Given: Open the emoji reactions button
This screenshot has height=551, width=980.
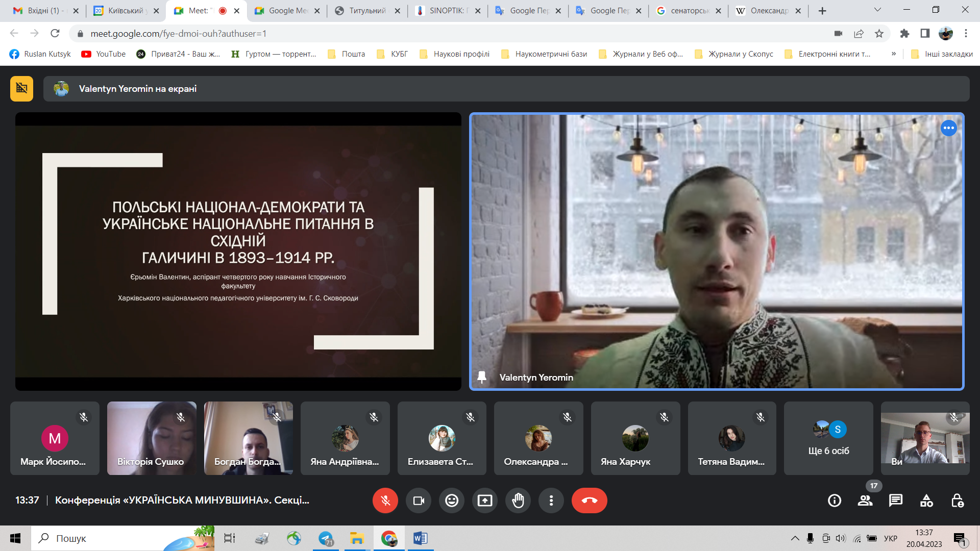Looking at the screenshot, I should pyautogui.click(x=452, y=500).
